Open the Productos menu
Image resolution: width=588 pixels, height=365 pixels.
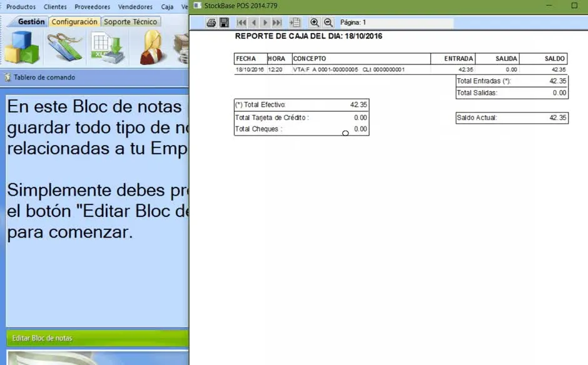click(21, 7)
